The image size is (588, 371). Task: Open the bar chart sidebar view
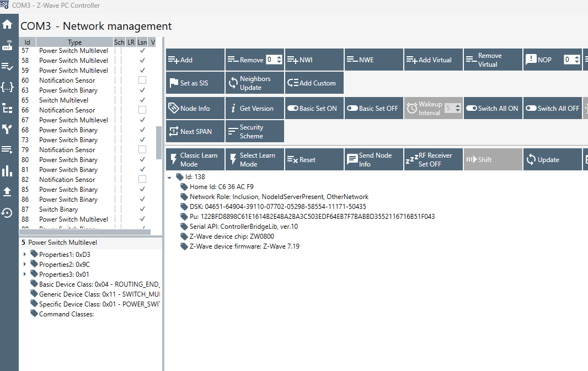click(7, 171)
